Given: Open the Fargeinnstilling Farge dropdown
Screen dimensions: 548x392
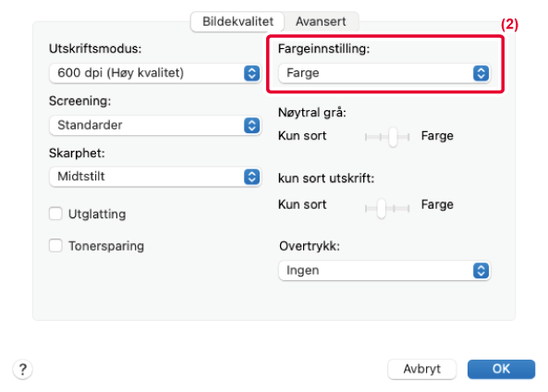Looking at the screenshot, I should [384, 73].
